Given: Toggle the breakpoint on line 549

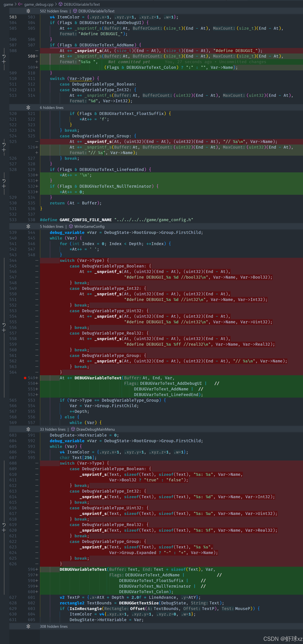Looking at the screenshot, I should (x=25, y=378).
